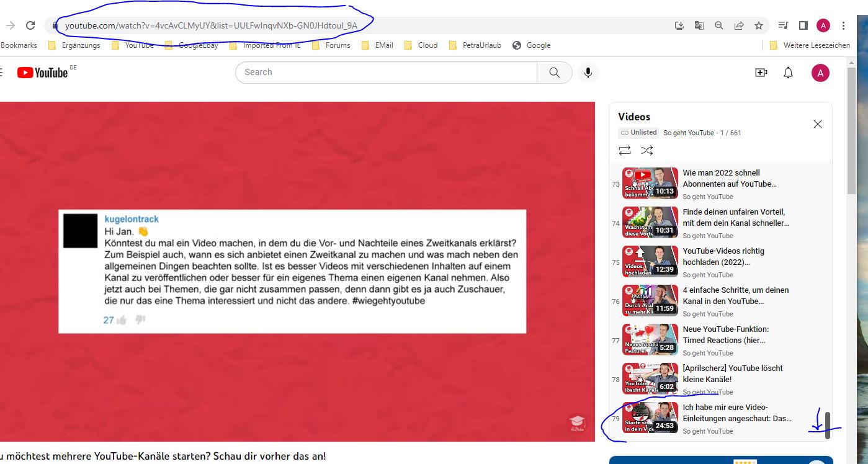Close the Videos playlist panel
868x464 pixels.
[x=818, y=124]
